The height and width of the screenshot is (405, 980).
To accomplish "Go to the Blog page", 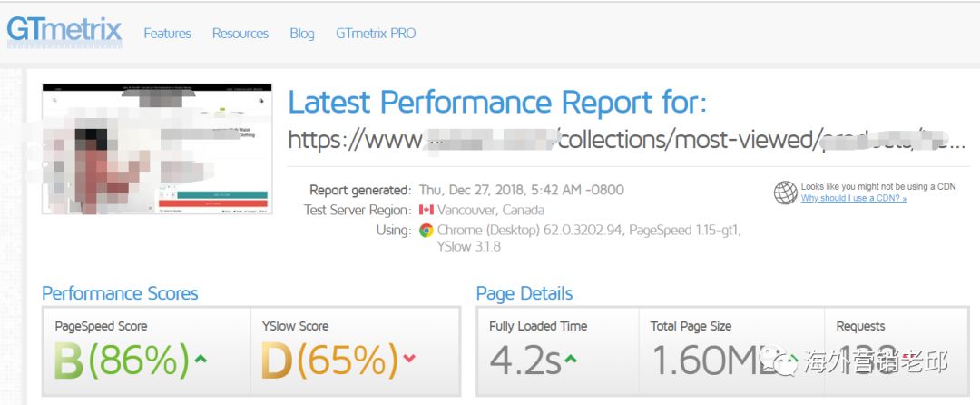I will (x=302, y=34).
